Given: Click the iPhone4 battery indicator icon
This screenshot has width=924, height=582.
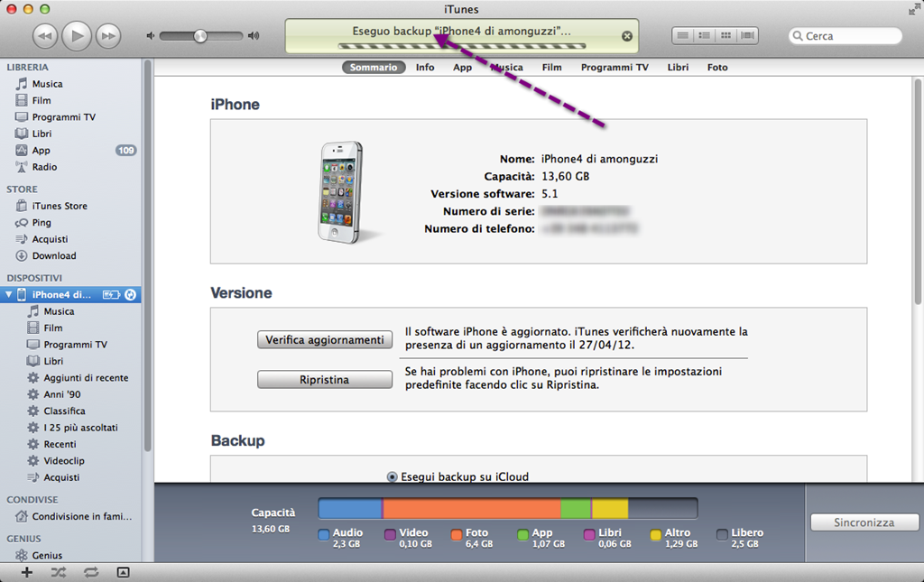Looking at the screenshot, I should pos(111,294).
